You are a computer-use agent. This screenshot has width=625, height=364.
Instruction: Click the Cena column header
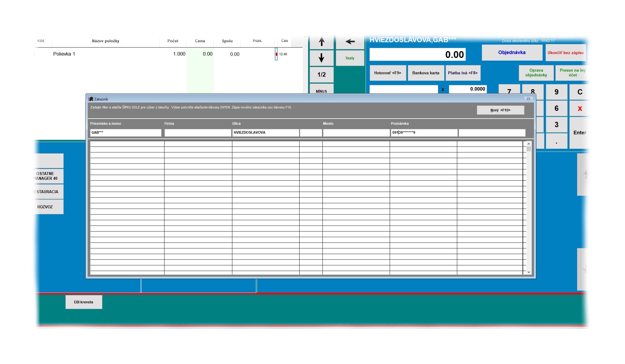coord(200,41)
